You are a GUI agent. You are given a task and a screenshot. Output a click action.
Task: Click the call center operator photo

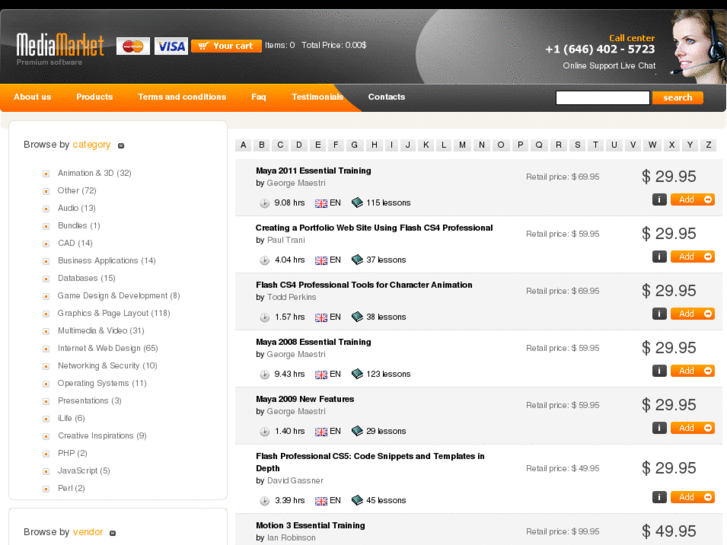(698, 46)
